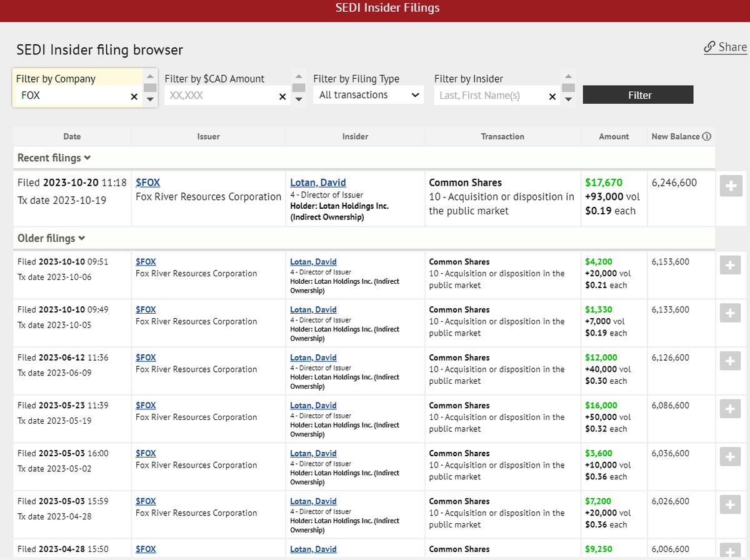The height and width of the screenshot is (560, 750).
Task: Click the down stepper arrow beside $CAD Amount
Action: click(x=299, y=99)
